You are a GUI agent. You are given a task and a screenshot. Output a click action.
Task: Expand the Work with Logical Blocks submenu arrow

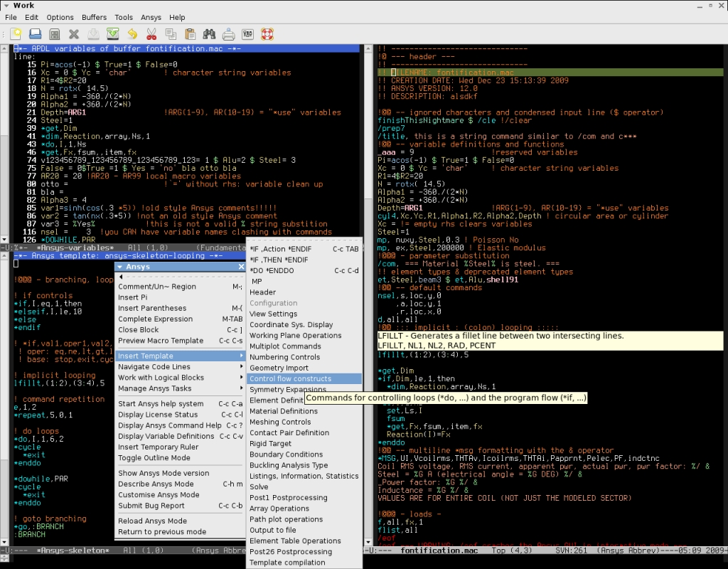click(242, 377)
